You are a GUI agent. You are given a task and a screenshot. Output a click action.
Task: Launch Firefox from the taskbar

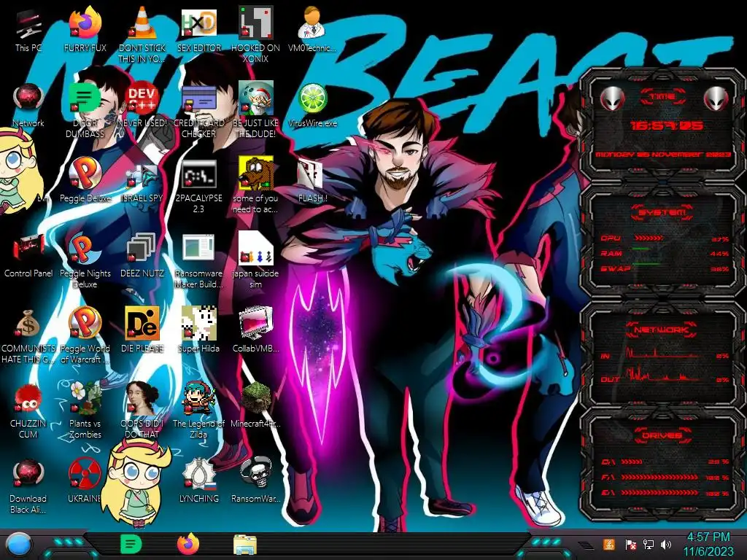click(188, 544)
